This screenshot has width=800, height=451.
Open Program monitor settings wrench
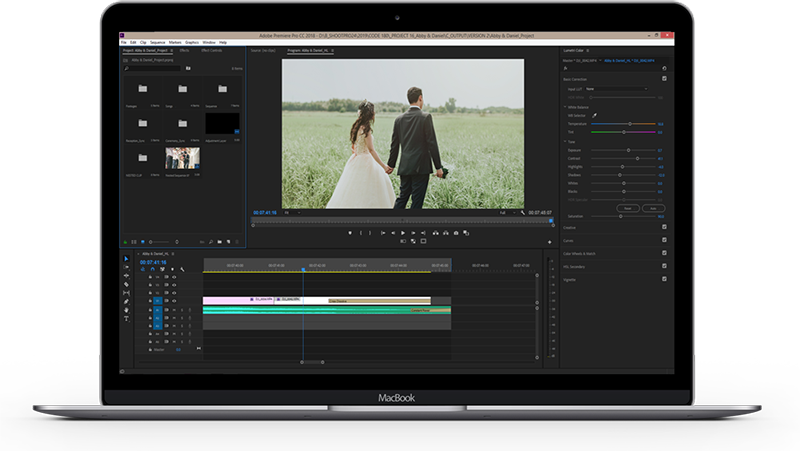522,213
